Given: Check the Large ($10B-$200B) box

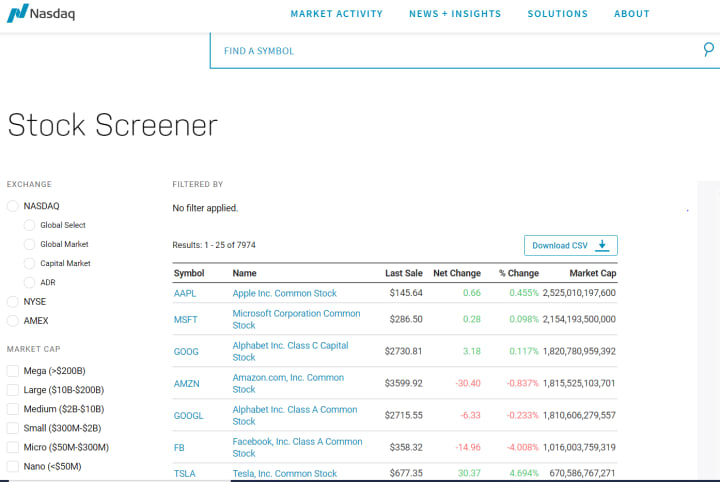Looking at the screenshot, I should tap(13, 390).
